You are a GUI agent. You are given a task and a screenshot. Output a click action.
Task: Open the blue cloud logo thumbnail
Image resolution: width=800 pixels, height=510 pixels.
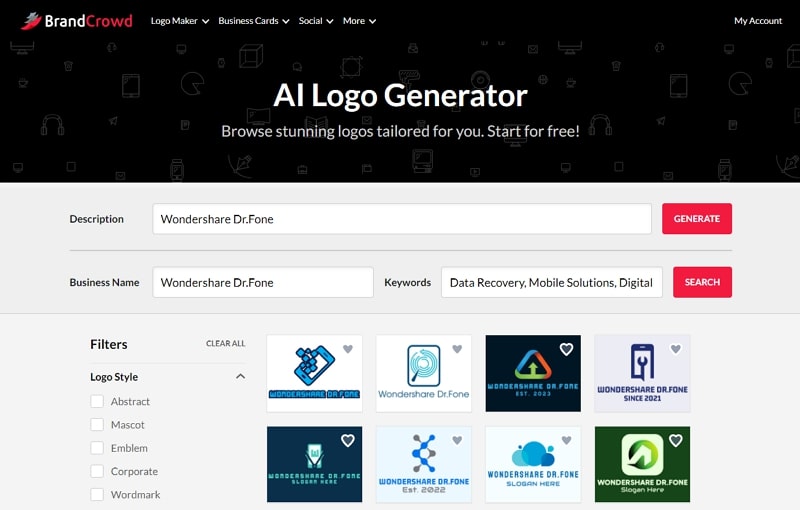coord(533,464)
